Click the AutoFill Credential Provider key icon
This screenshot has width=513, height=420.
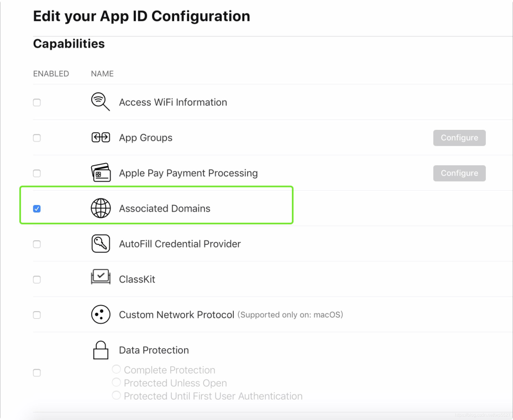tap(101, 244)
